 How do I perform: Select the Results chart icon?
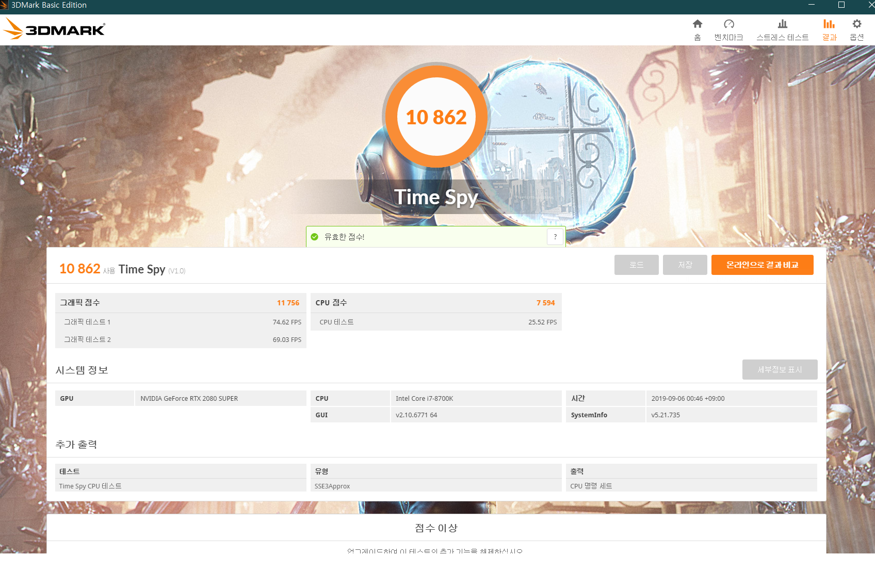click(x=829, y=24)
